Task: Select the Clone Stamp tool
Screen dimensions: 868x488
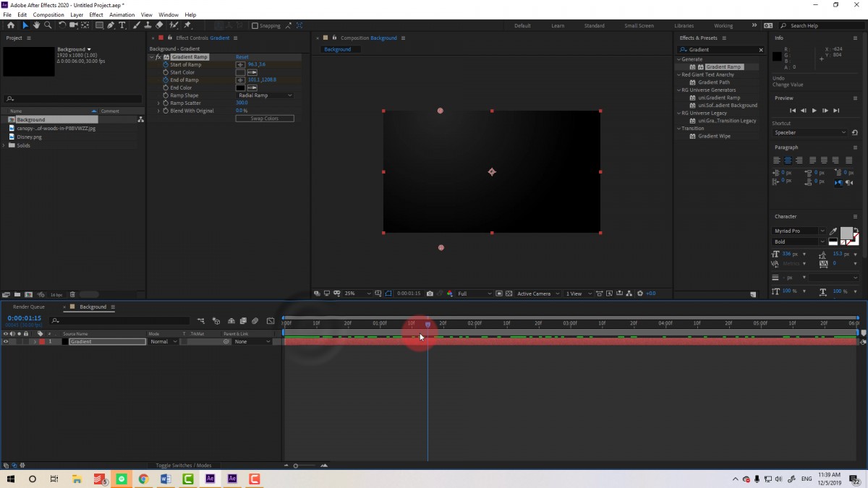Action: tap(148, 25)
